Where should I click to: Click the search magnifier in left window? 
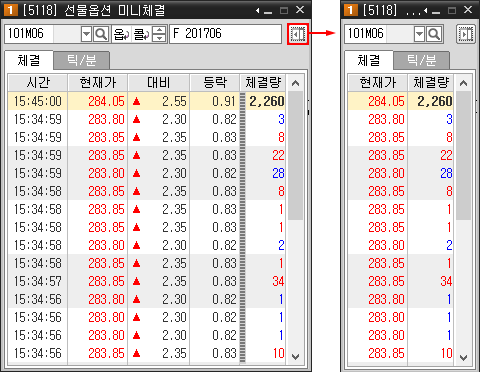pos(101,34)
